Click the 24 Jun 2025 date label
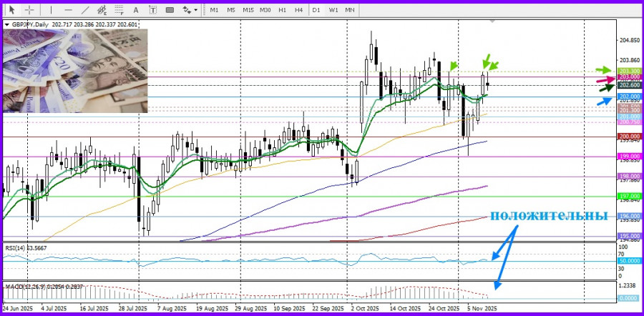 pos(17,308)
